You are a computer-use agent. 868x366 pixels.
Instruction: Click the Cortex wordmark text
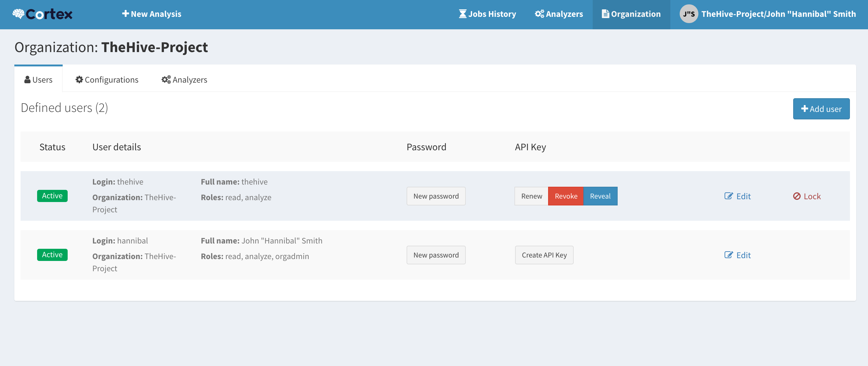49,14
